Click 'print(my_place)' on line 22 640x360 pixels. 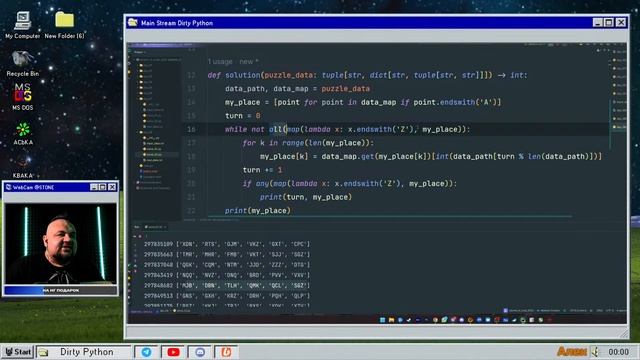click(258, 211)
